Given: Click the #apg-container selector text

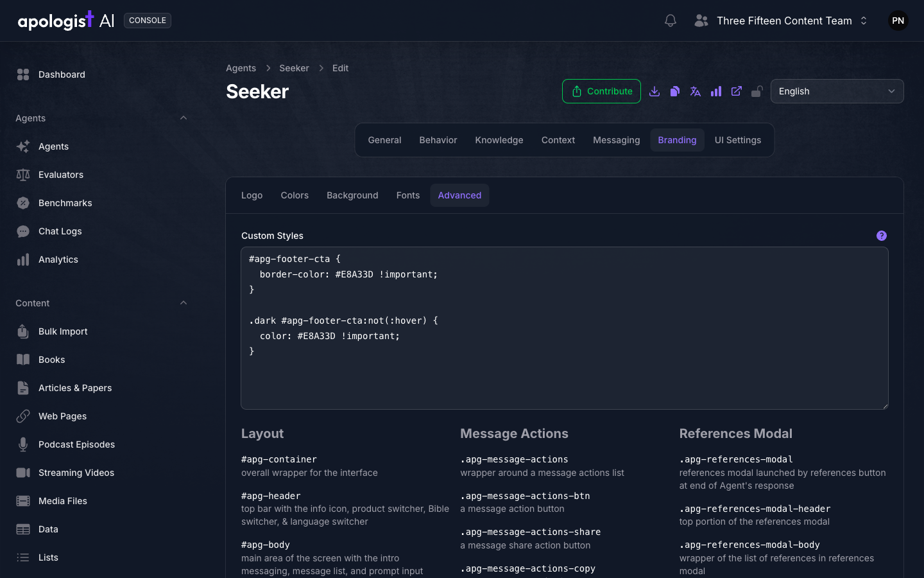Looking at the screenshot, I should point(279,459).
